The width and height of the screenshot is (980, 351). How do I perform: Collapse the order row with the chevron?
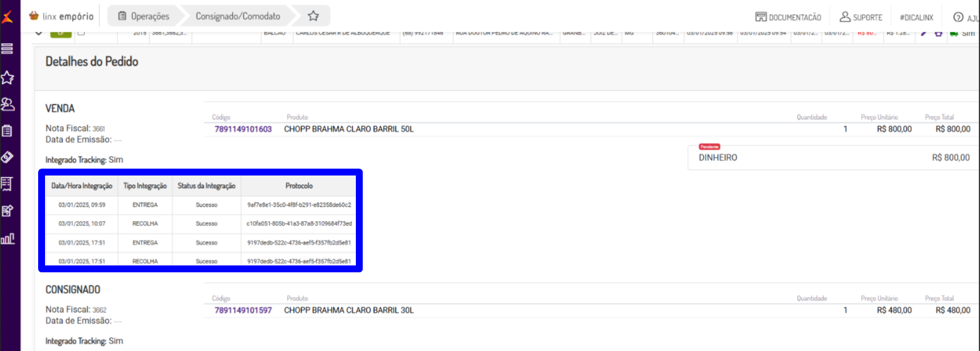pos(38,32)
